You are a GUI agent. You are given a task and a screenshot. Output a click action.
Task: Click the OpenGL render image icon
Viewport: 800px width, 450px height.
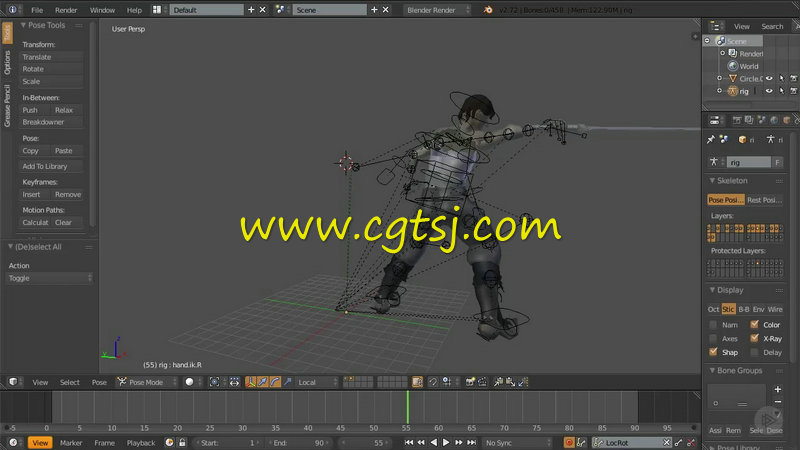click(470, 382)
